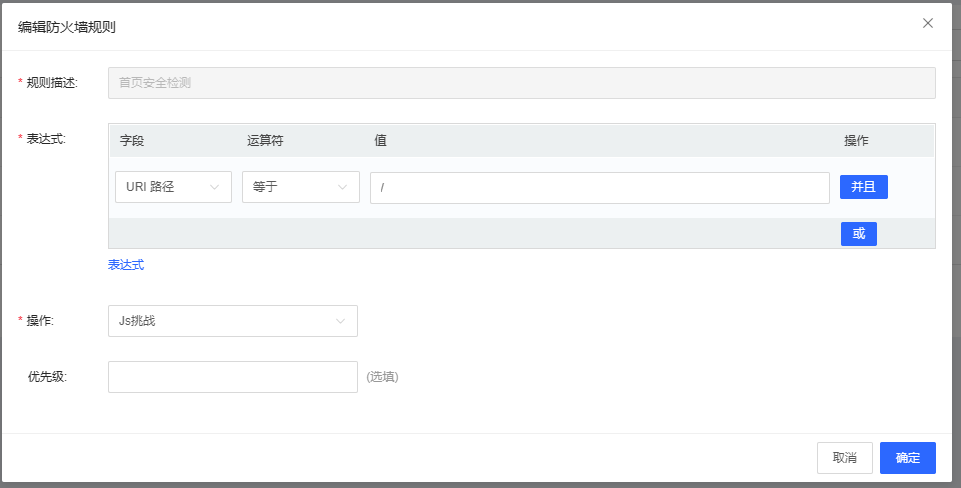Image resolution: width=961 pixels, height=488 pixels.
Task: Click the (选填) hint text
Action: click(x=382, y=377)
